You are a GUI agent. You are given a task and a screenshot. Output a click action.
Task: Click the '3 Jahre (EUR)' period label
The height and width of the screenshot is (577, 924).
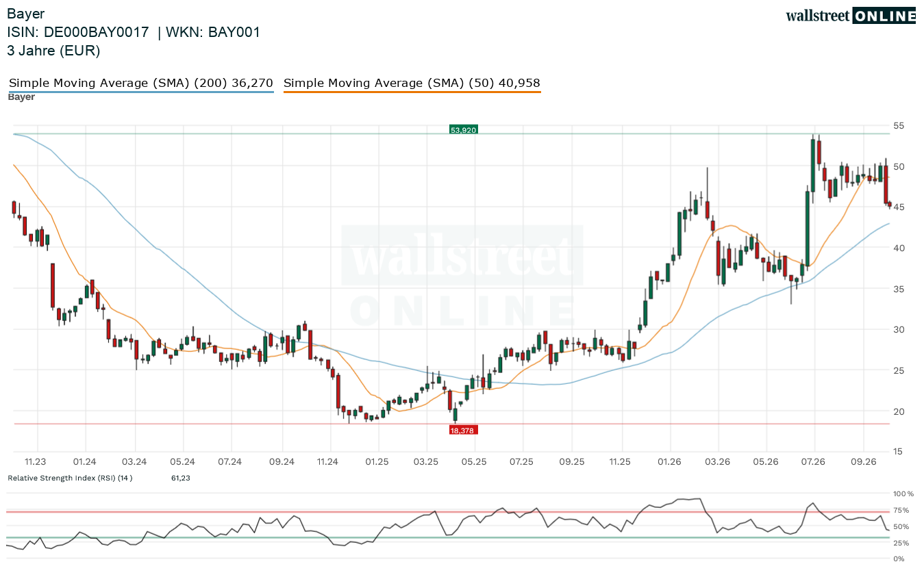[x=53, y=51]
